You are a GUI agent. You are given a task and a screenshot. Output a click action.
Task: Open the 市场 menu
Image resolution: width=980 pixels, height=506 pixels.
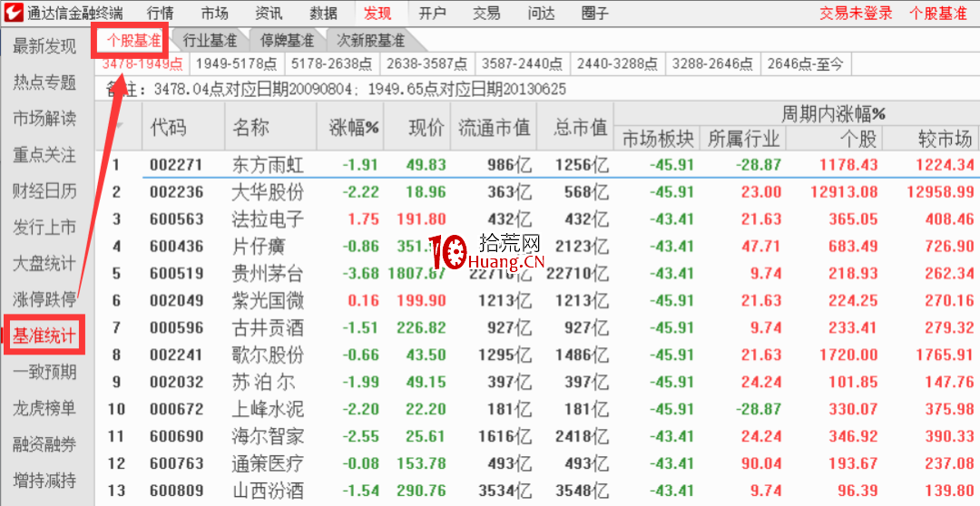(214, 13)
